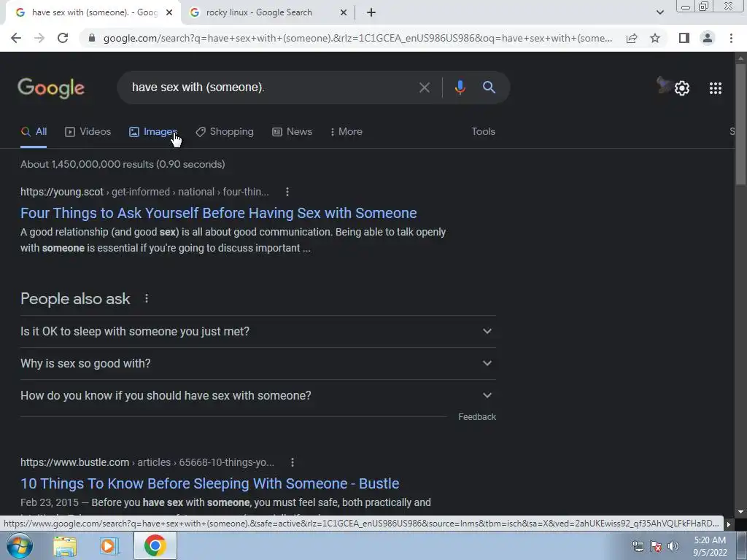Viewport: 747px width, 560px height.
Task: Expand 'Is it OK to sleep with someone' question
Action: point(258,332)
